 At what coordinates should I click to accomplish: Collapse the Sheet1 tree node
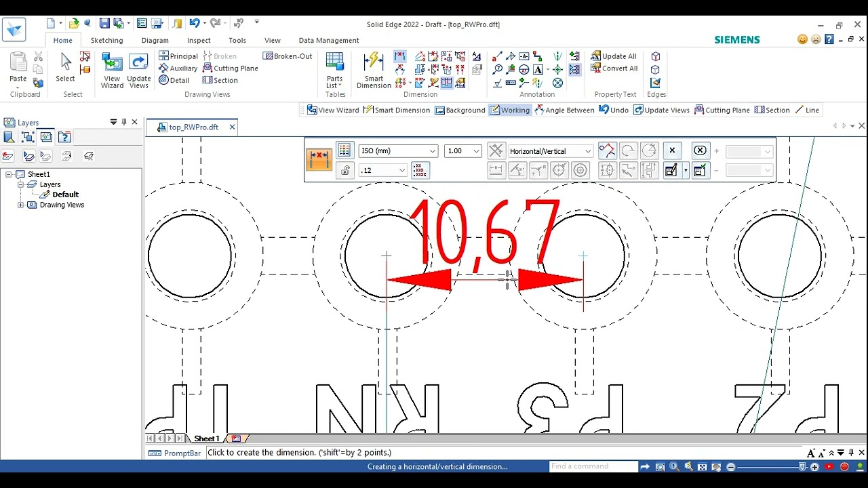pos(9,174)
